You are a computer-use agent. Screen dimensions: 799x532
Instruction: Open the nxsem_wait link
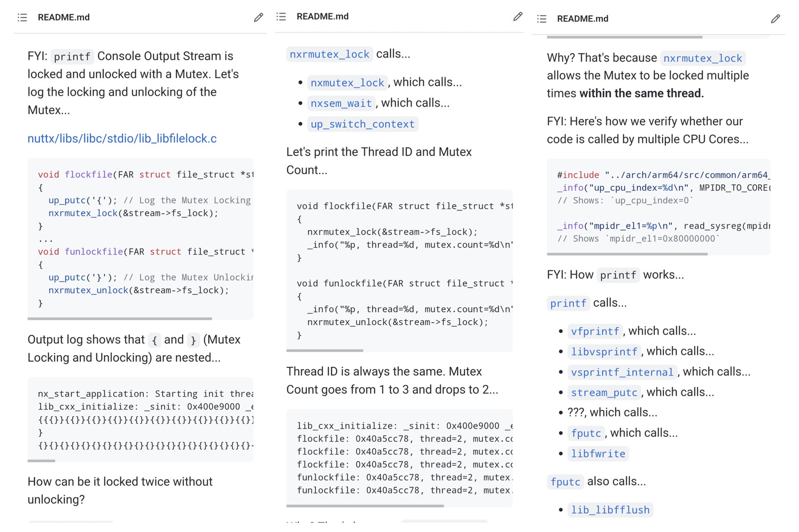[x=341, y=103]
